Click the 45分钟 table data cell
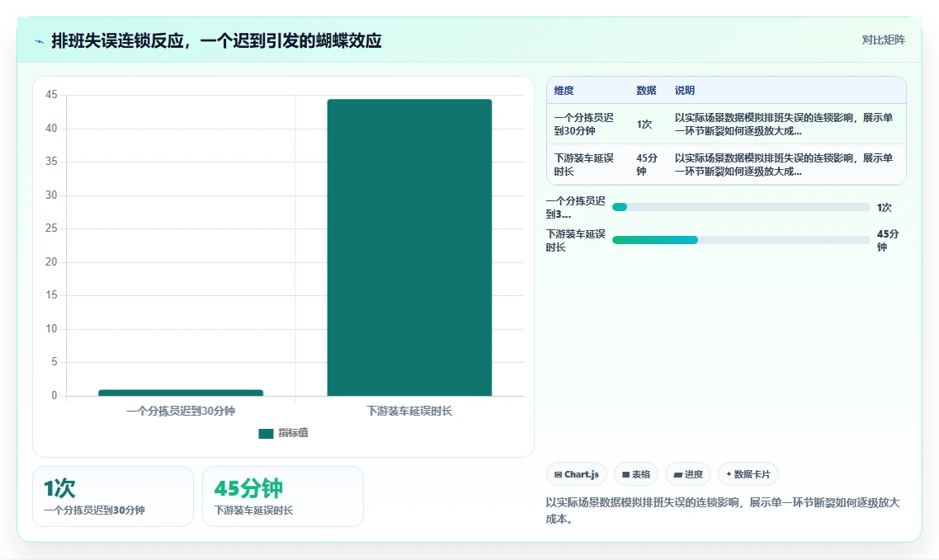Image resolution: width=939 pixels, height=560 pixels. (x=647, y=164)
